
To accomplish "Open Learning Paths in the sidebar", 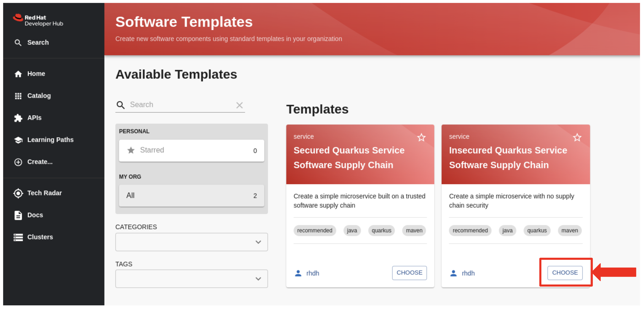I will 51,140.
